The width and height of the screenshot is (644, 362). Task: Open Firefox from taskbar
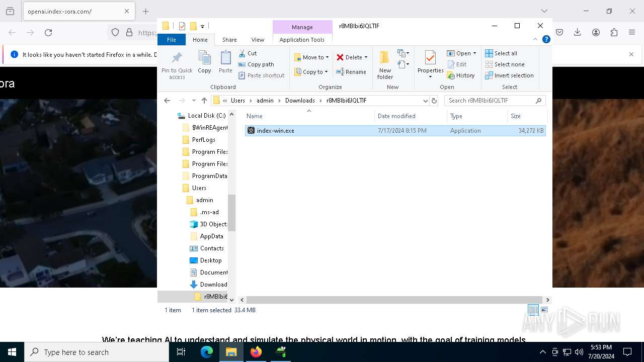(256, 352)
